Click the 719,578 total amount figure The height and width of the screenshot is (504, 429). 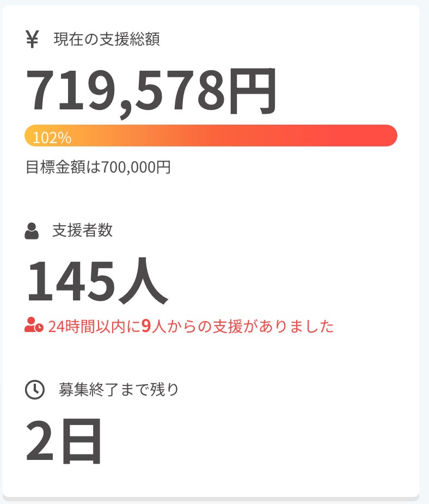click(x=125, y=90)
